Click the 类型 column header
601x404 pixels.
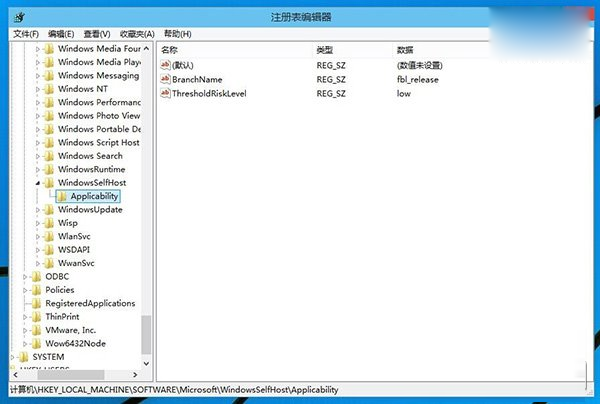click(x=353, y=50)
